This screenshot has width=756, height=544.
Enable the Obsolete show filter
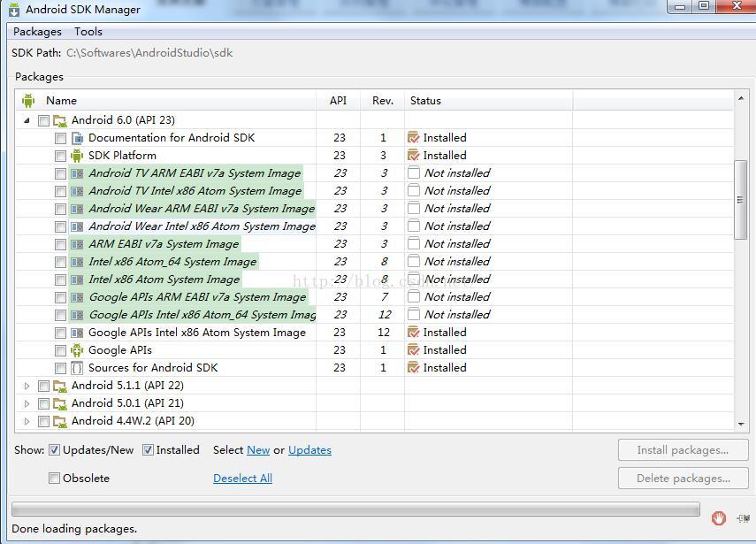click(55, 478)
